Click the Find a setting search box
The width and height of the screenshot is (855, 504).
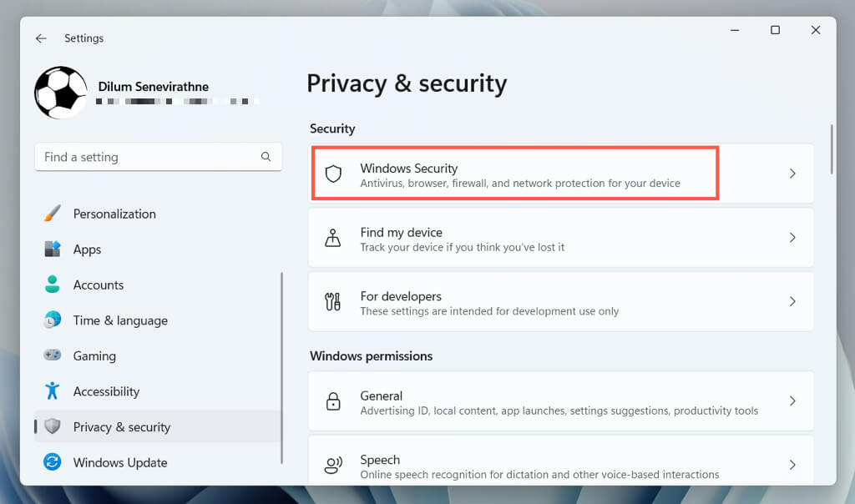(146, 157)
